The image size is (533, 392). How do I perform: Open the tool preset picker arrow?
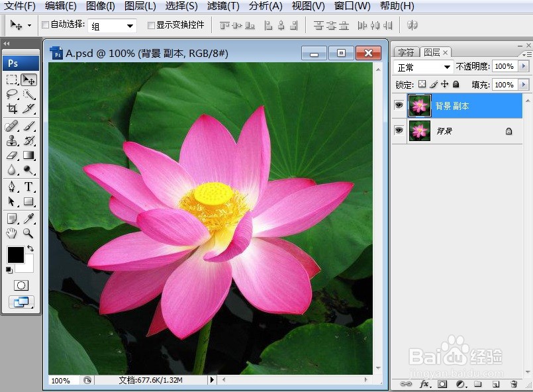pos(29,26)
